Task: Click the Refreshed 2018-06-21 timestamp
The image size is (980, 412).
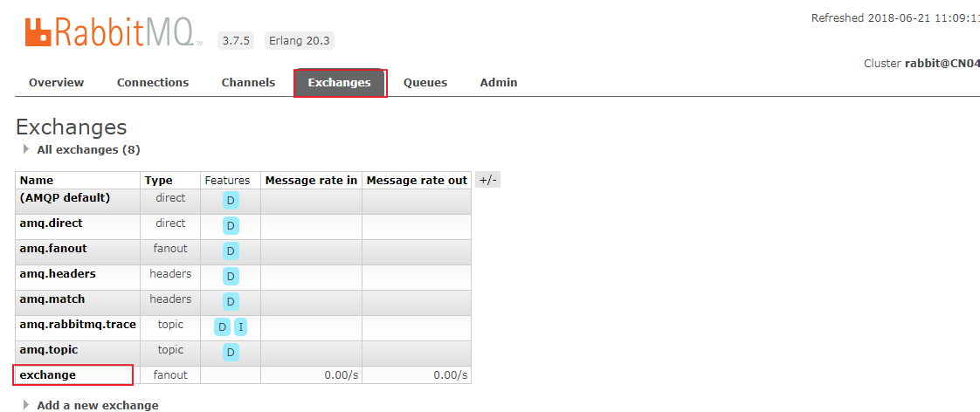Action: coord(895,18)
